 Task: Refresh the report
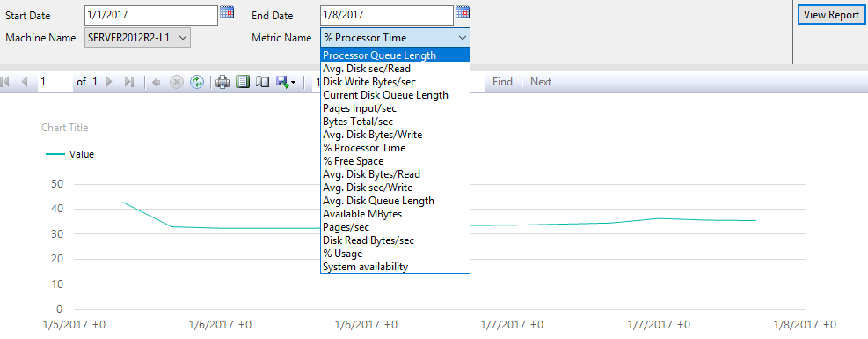point(196,82)
